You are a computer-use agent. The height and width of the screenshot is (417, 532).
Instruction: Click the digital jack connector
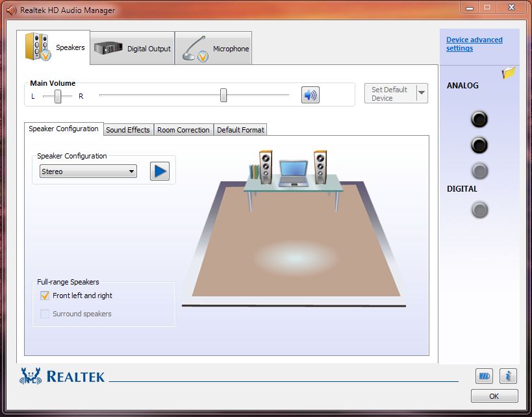479,210
